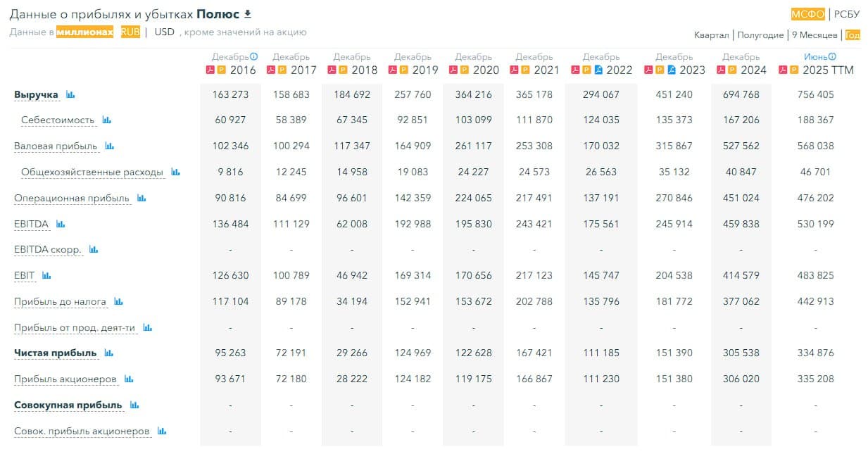Open chart icon next to EBITDA

61,224
